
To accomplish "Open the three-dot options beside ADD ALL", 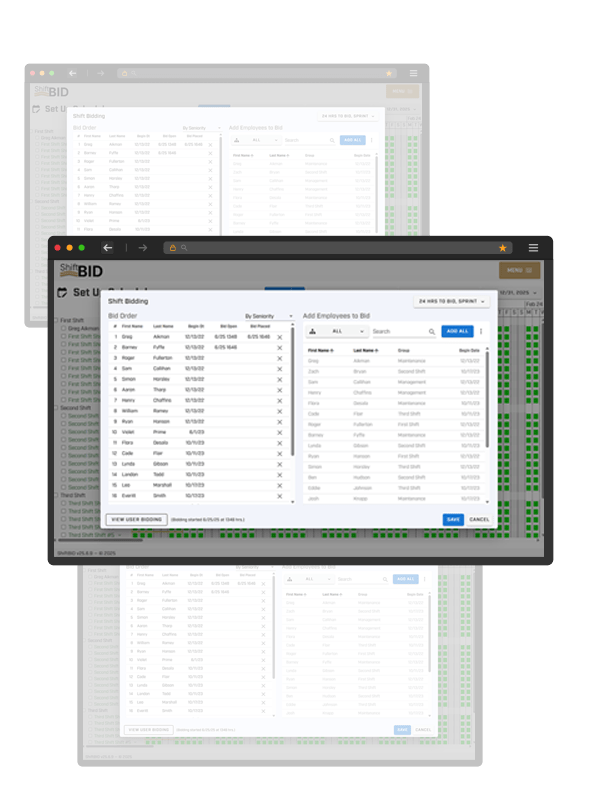I will point(481,332).
